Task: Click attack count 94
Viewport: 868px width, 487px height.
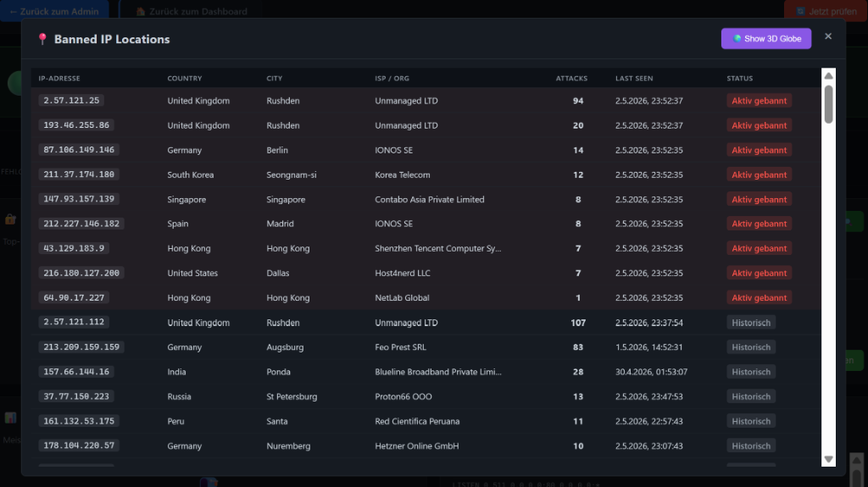Action: point(578,101)
